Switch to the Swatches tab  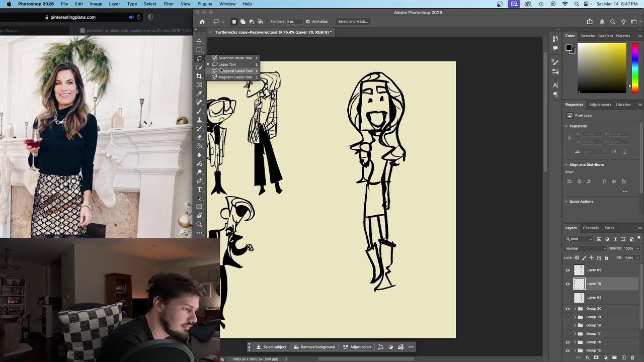[x=588, y=36]
